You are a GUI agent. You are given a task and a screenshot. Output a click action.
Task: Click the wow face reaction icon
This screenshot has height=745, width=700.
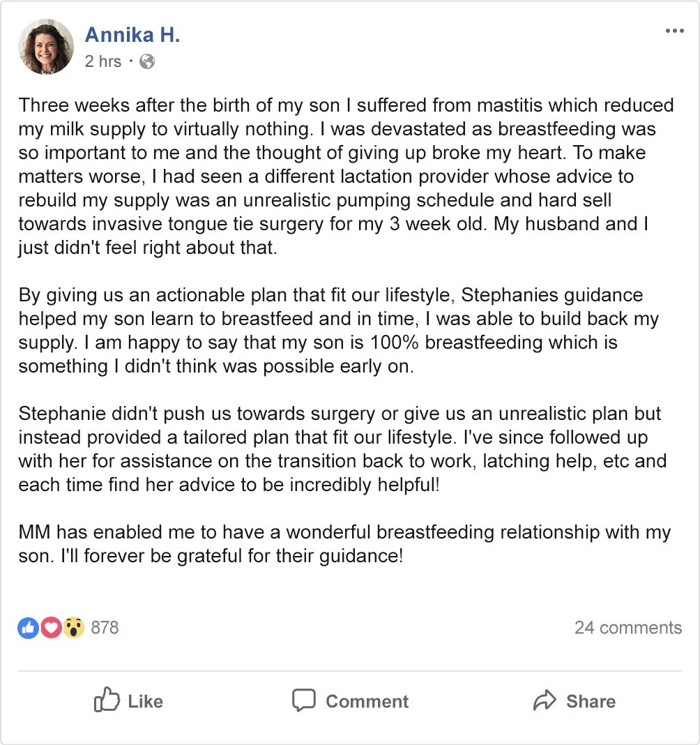[x=73, y=628]
